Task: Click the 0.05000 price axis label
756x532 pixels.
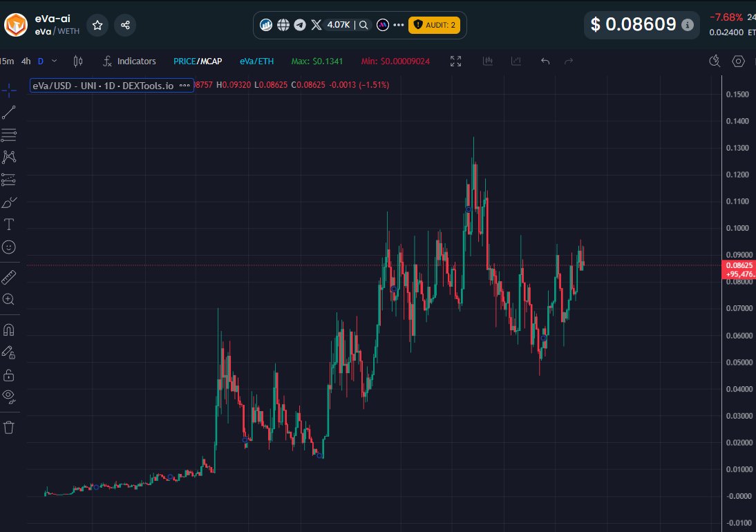Action: [739, 362]
